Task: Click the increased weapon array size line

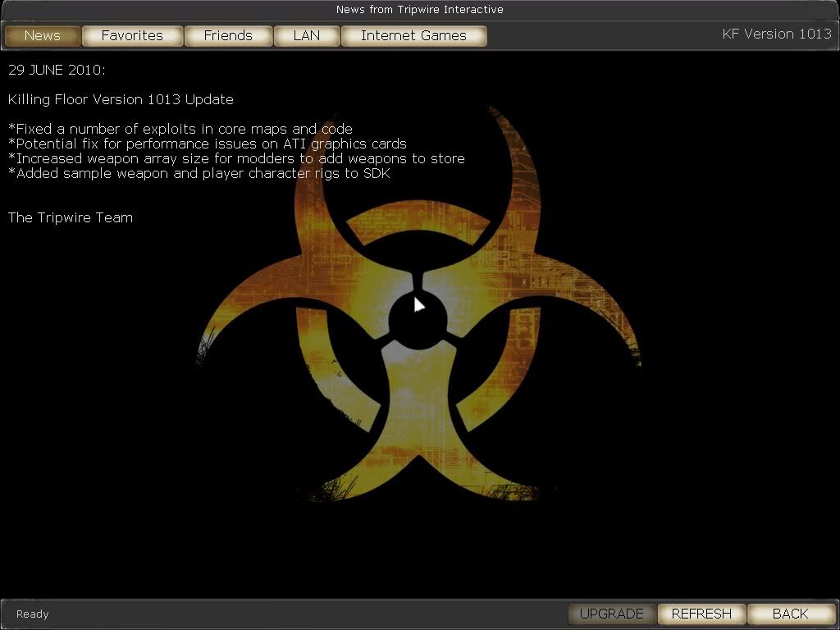Action: coord(236,158)
